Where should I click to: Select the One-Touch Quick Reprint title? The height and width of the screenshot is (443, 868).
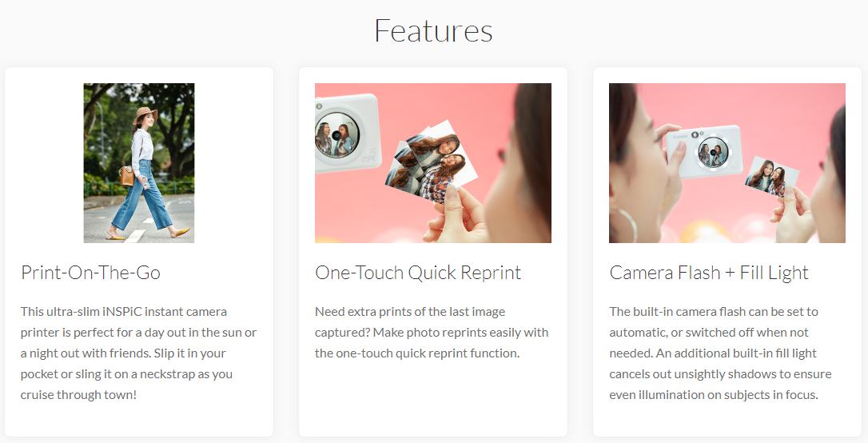[418, 273]
